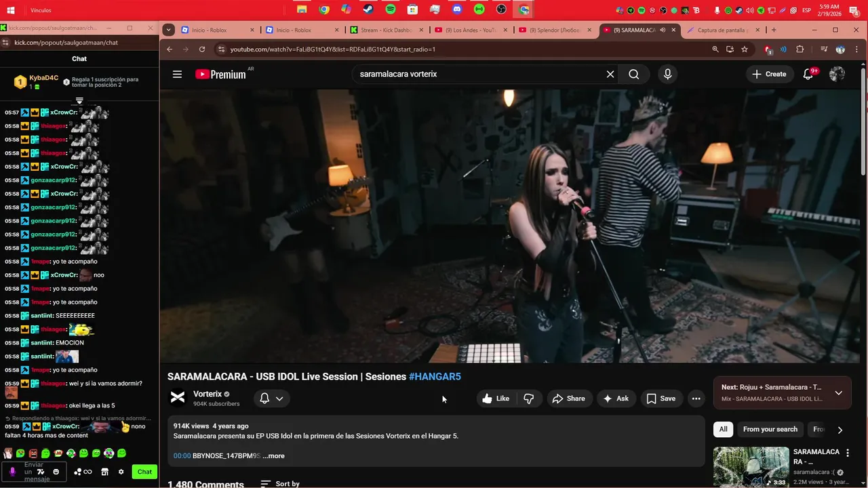Viewport: 868px width, 488px height.
Task: Expand description with ...more
Action: [x=273, y=456]
